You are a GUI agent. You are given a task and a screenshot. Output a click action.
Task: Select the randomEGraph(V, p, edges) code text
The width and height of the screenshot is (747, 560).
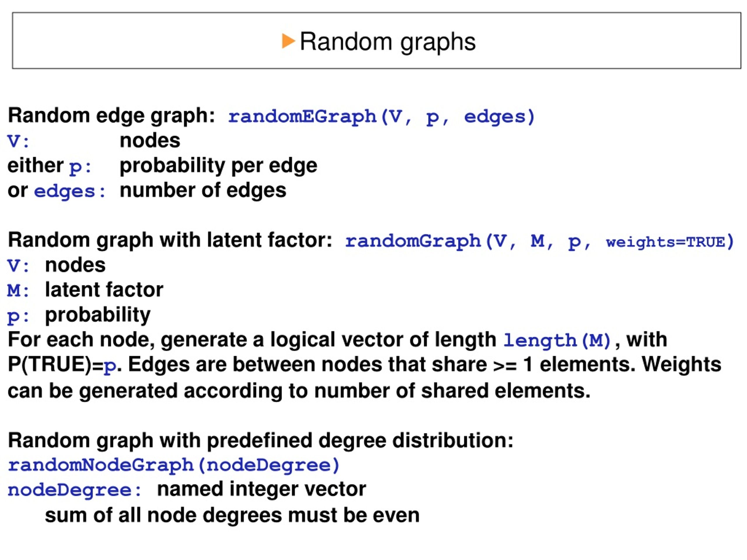(381, 117)
